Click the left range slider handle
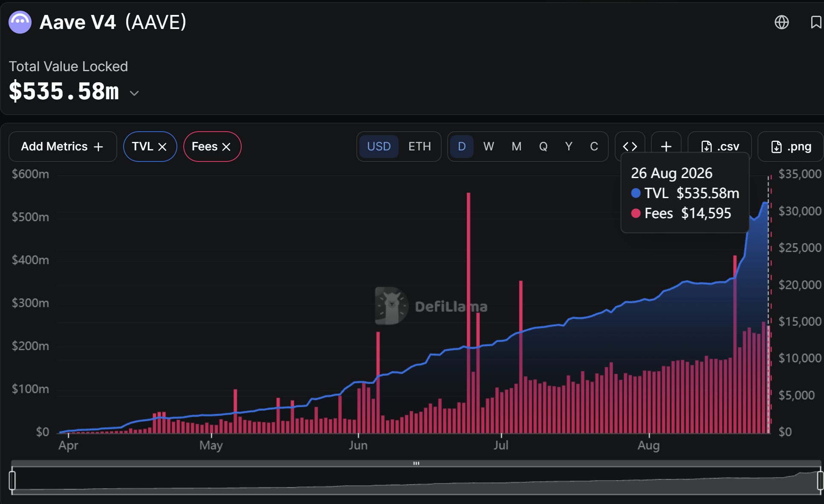The height and width of the screenshot is (504, 824). [x=12, y=481]
